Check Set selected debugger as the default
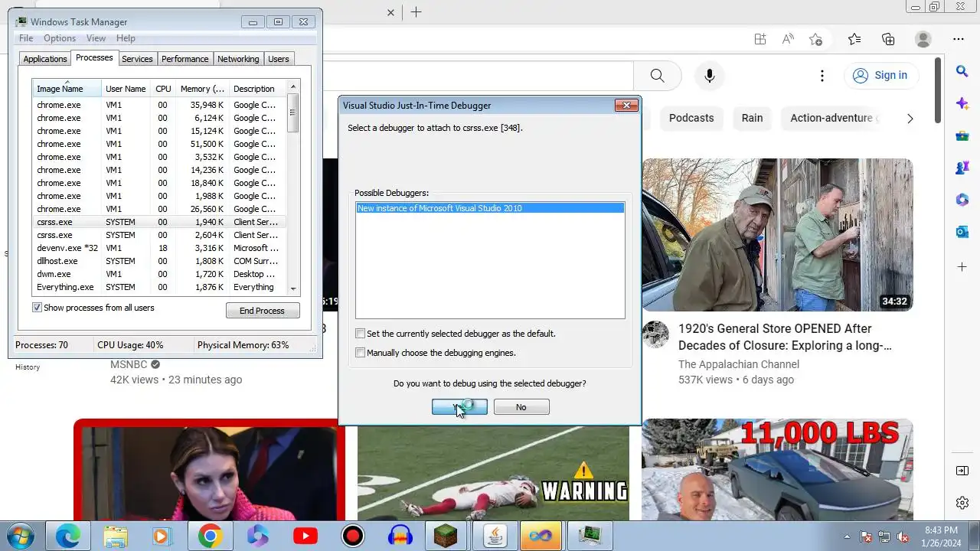 (x=360, y=334)
